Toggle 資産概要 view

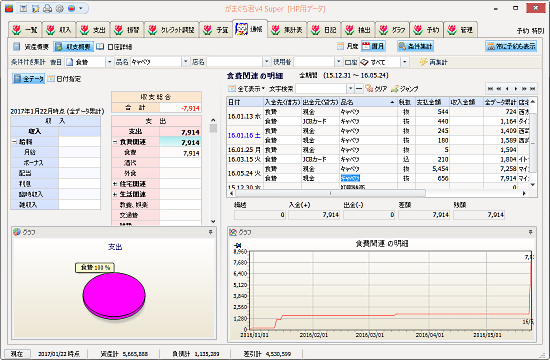pos(31,46)
